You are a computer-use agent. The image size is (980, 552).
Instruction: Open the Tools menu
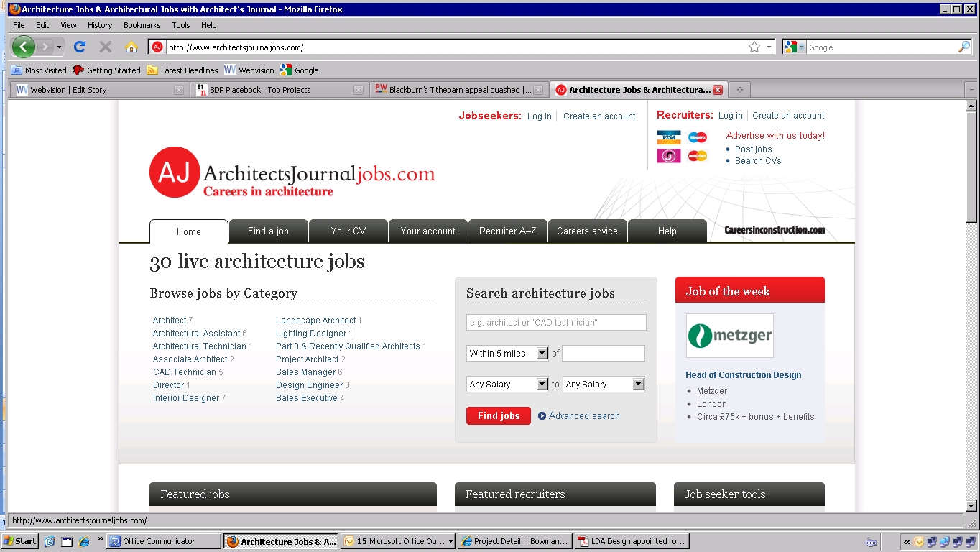click(180, 25)
